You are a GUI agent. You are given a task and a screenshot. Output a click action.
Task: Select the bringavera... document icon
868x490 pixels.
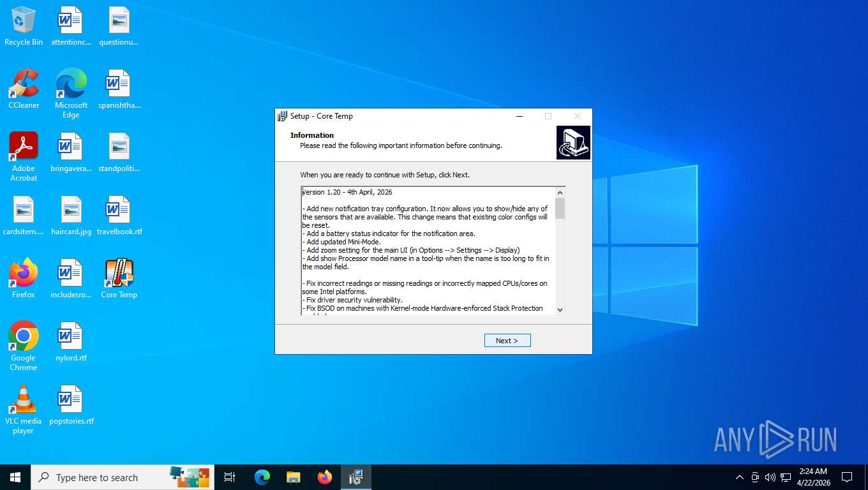click(x=71, y=152)
